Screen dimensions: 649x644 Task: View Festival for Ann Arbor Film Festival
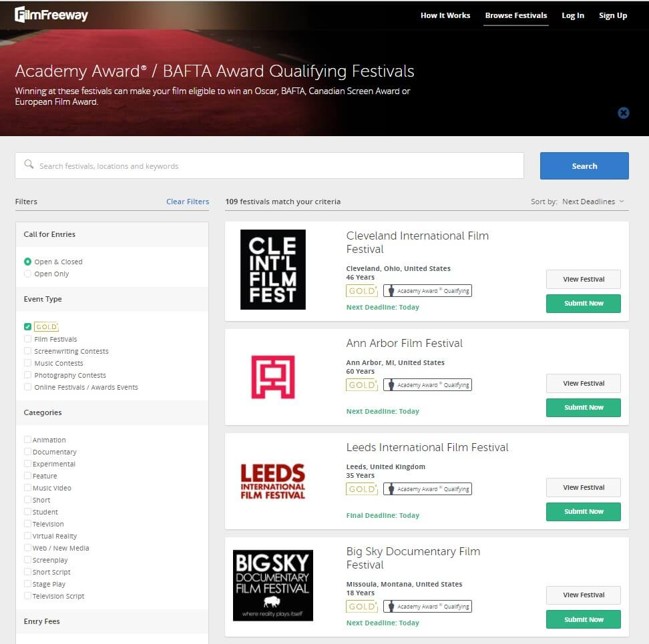(584, 384)
